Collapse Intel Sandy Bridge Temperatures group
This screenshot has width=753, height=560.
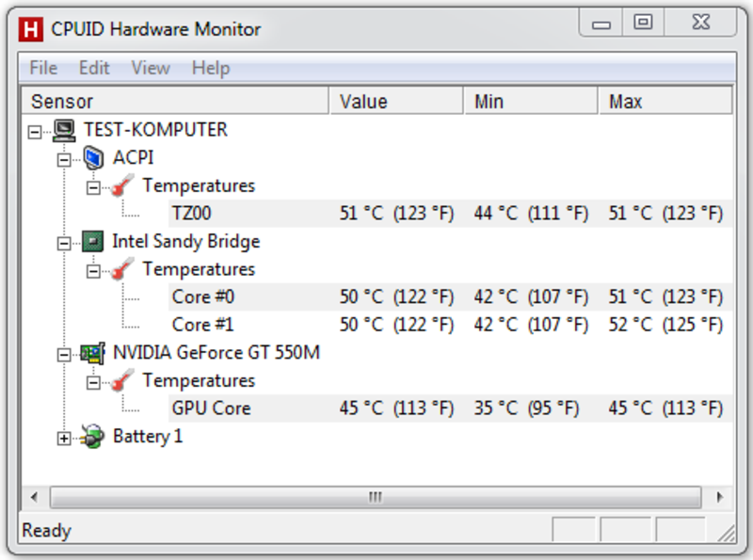tap(93, 271)
